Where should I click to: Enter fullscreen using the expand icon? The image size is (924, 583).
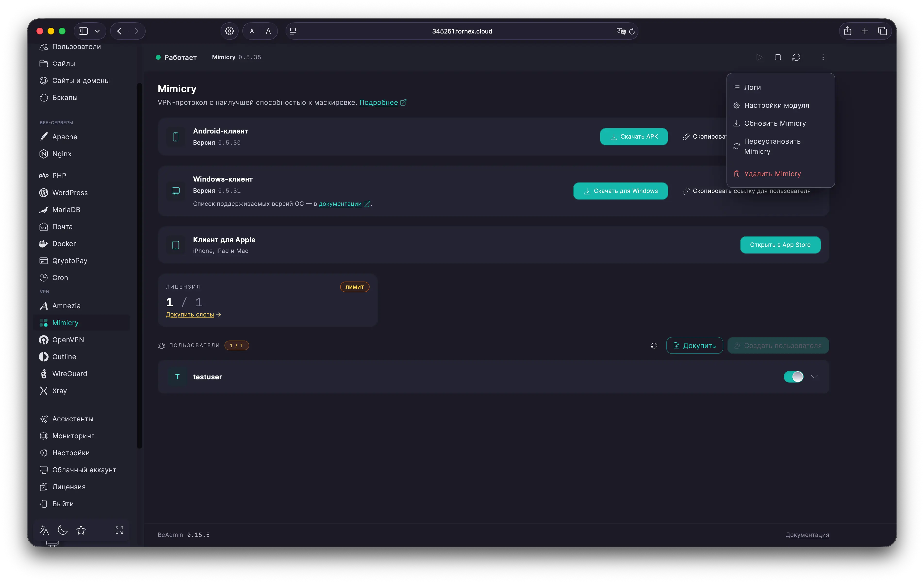pos(119,530)
